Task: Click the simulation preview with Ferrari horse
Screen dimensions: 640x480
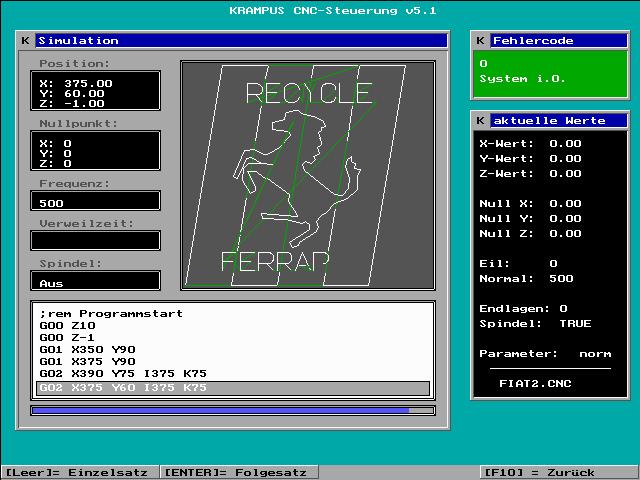Action: point(308,176)
